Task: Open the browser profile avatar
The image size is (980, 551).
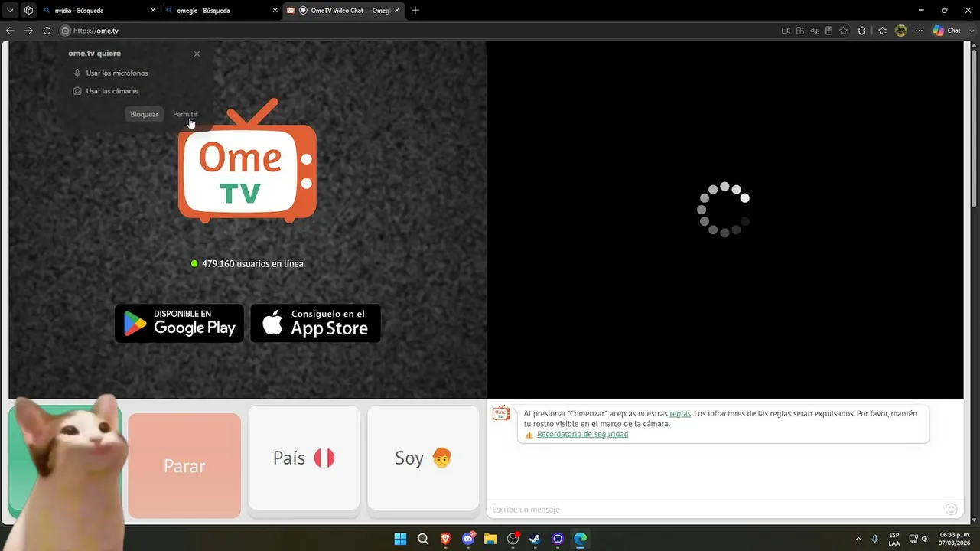Action: coord(900,31)
